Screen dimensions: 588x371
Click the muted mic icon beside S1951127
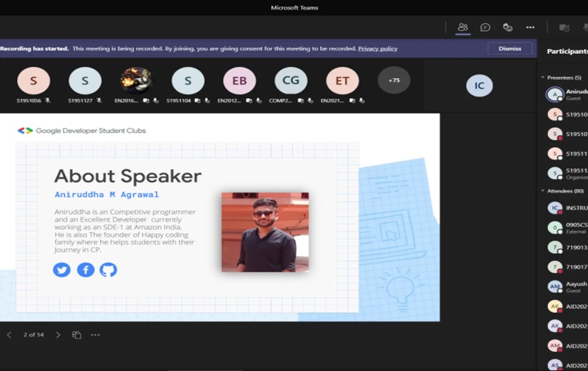[99, 101]
